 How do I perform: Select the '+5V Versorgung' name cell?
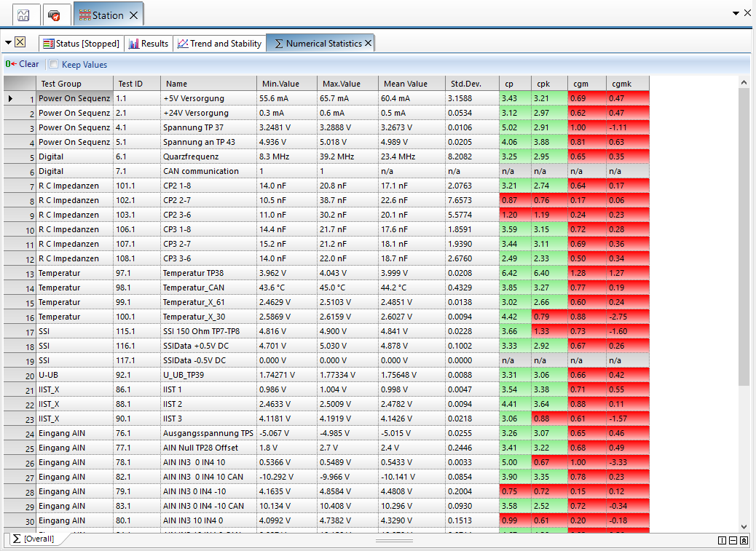pyautogui.click(x=208, y=98)
